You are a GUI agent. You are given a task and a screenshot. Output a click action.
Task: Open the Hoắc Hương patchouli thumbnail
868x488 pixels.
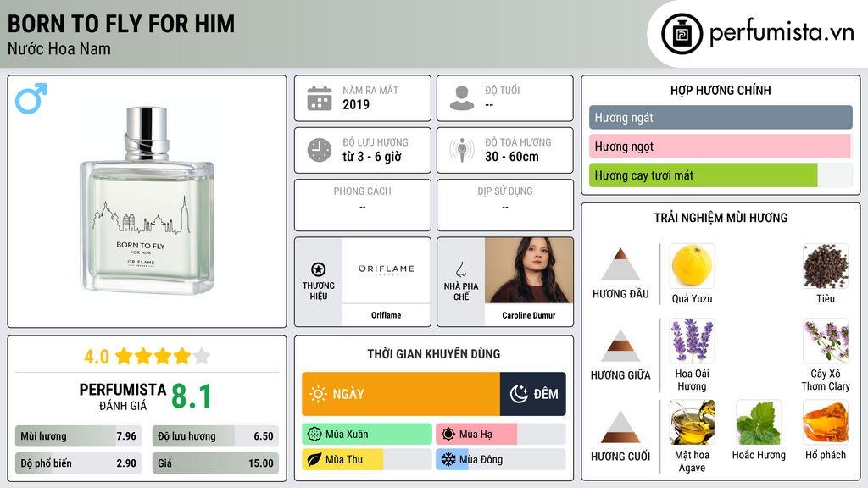(x=759, y=422)
